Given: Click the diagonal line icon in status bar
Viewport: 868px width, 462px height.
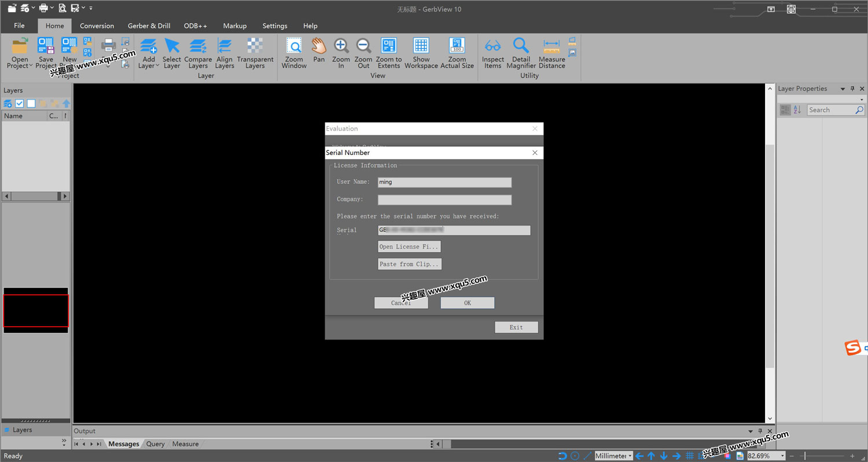Looking at the screenshot, I should (x=587, y=456).
